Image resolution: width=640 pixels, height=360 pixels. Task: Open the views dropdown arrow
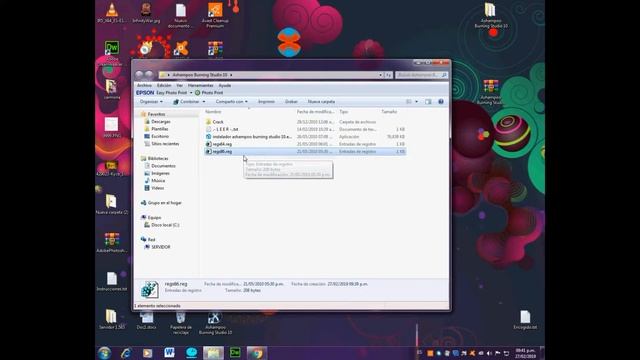pyautogui.click(x=416, y=102)
